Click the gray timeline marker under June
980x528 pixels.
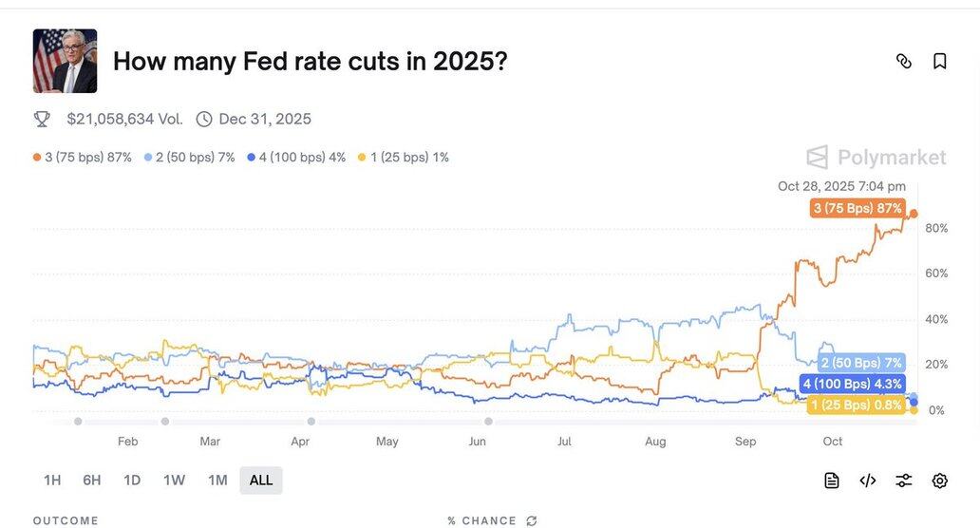click(x=488, y=422)
